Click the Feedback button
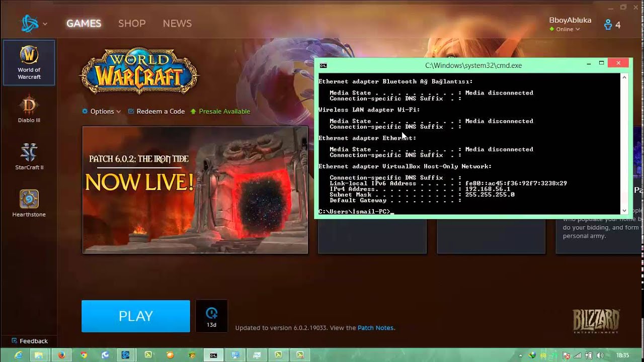 click(29, 341)
